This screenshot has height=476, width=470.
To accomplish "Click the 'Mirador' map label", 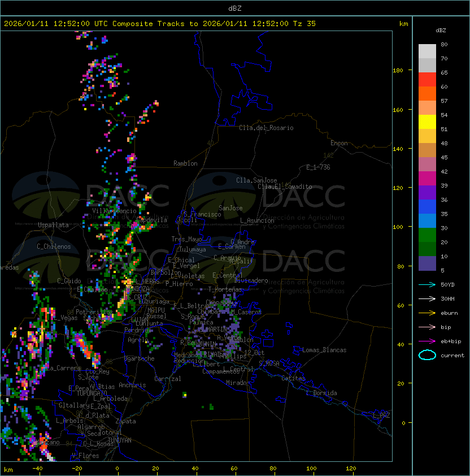I will (x=238, y=383).
